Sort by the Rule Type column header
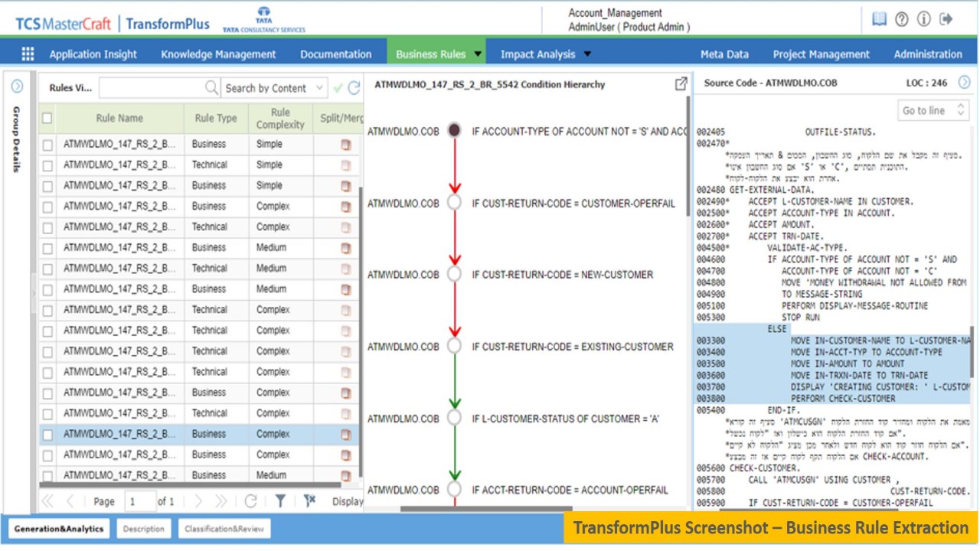This screenshot has height=551, width=980. [216, 118]
